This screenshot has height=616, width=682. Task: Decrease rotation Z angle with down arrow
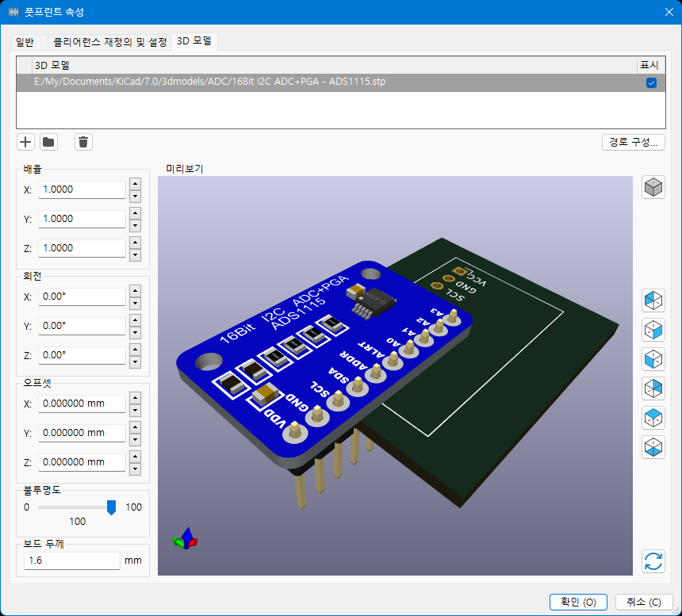(x=136, y=362)
